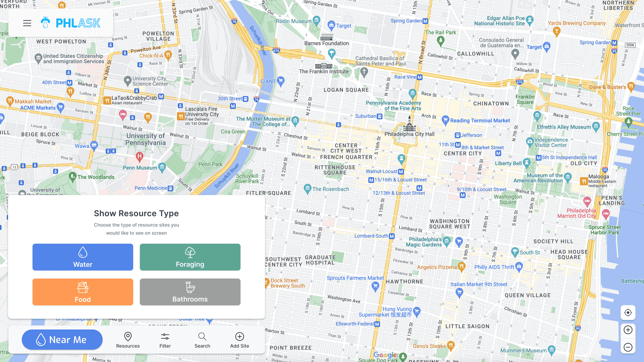Select Reading Terminal Market map label

click(x=480, y=121)
